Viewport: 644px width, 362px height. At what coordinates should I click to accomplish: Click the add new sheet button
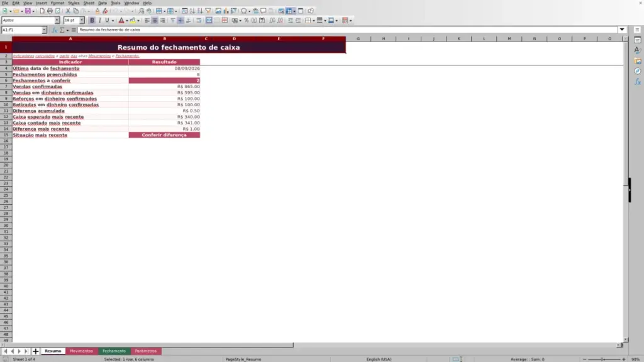point(35,351)
